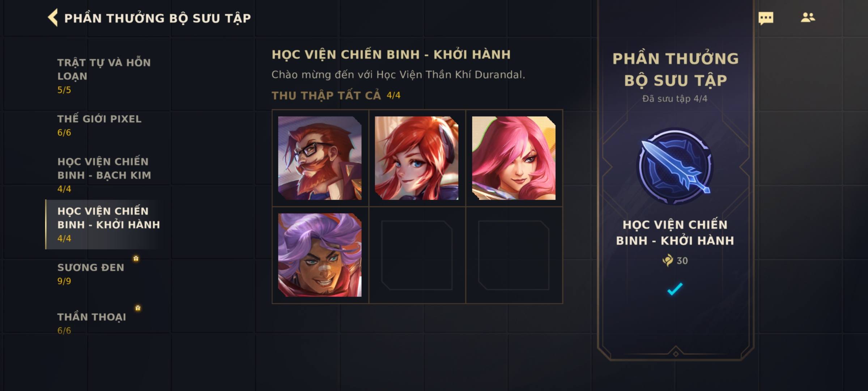Tap the blue sword emblem reward icon
This screenshot has width=868, height=391.
[x=675, y=167]
